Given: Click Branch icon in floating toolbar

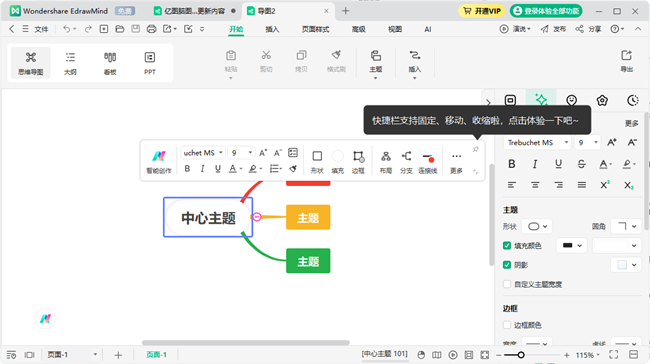Looking at the screenshot, I should click(406, 161).
